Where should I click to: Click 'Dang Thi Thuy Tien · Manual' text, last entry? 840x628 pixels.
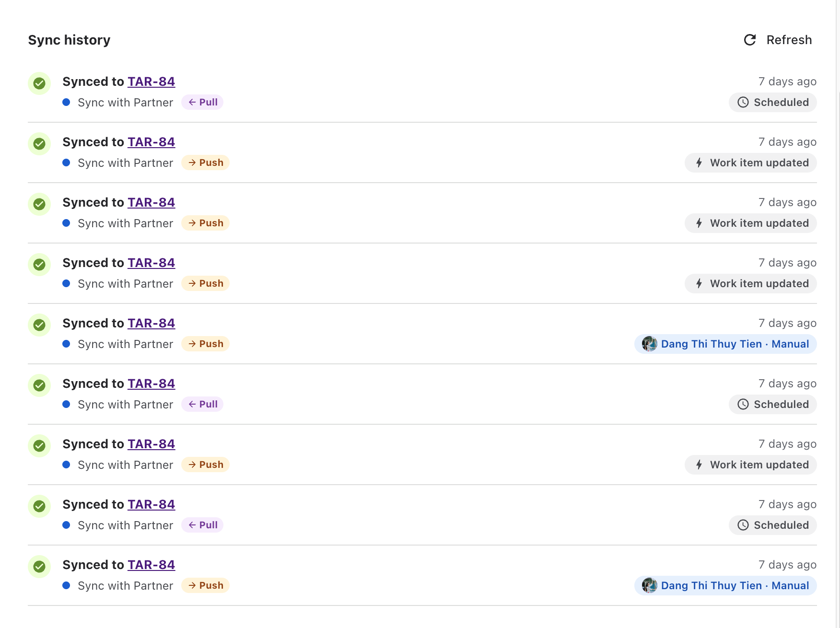(x=735, y=585)
